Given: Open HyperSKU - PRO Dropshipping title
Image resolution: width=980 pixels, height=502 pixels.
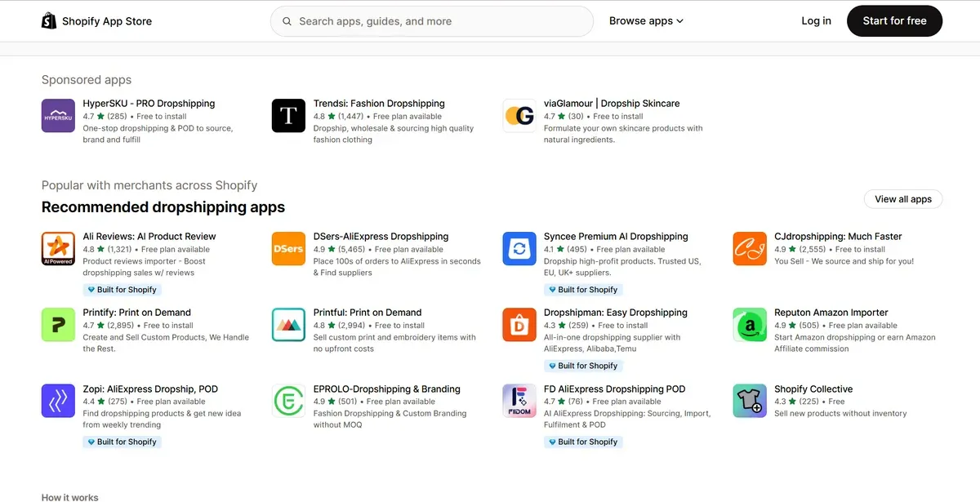Looking at the screenshot, I should coord(149,104).
